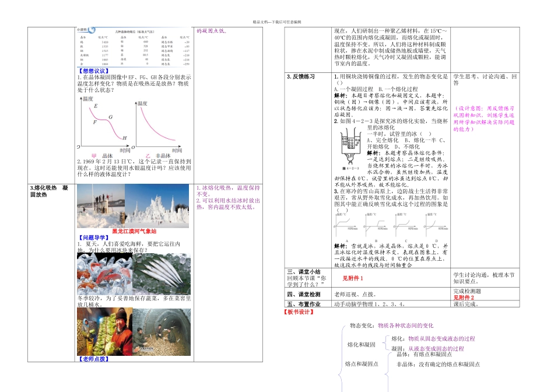This screenshot has height=392, width=554.
Task: Select the weather station snow photo
Action: (x=101, y=206)
